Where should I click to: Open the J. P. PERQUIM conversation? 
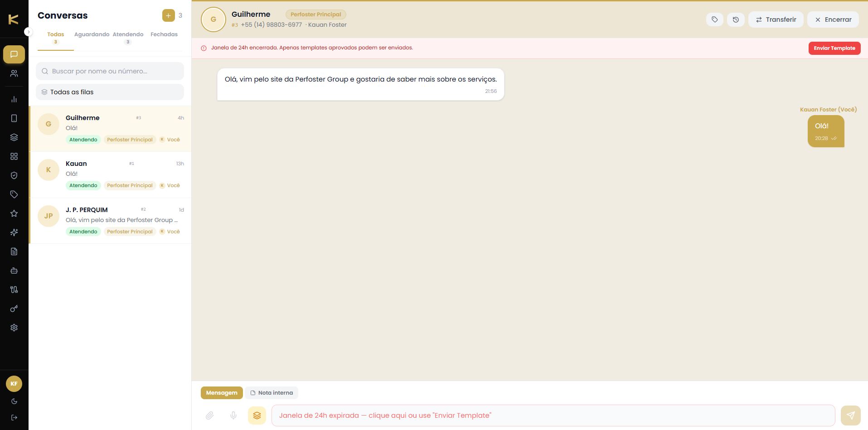pyautogui.click(x=110, y=221)
